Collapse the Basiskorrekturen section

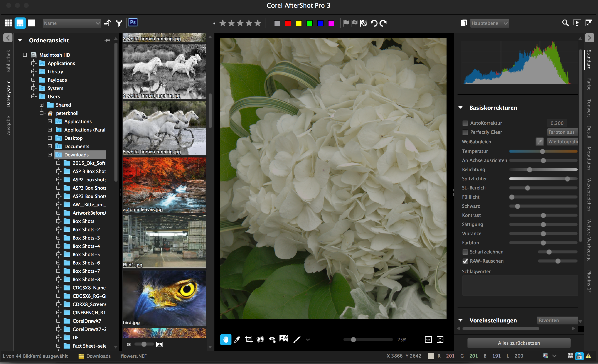460,107
